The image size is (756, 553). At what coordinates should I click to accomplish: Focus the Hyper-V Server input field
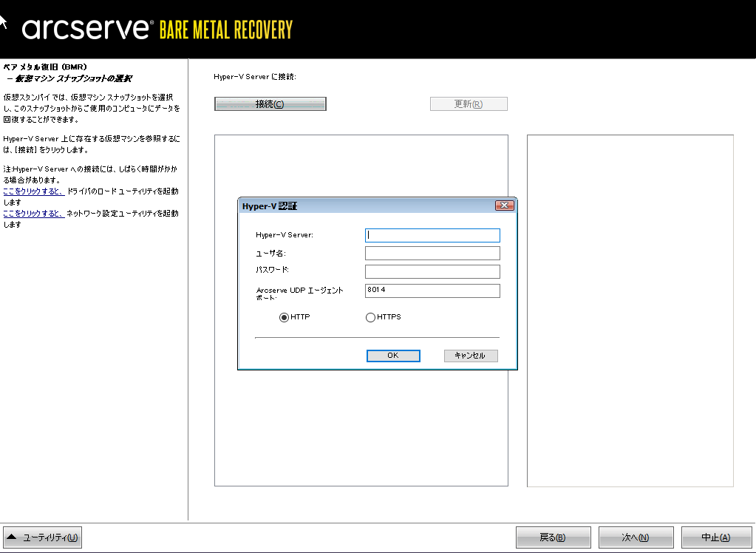[432, 235]
